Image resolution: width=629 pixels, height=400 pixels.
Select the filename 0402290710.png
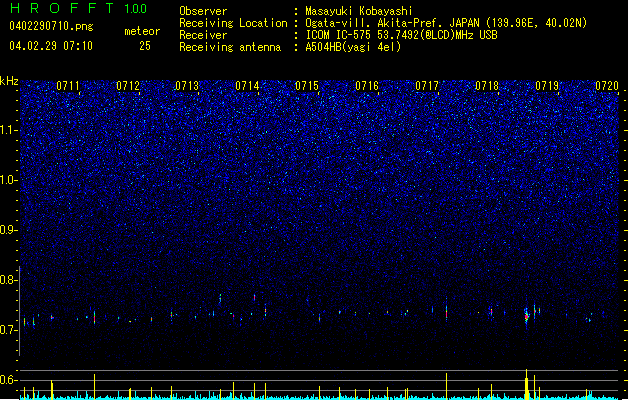point(51,26)
